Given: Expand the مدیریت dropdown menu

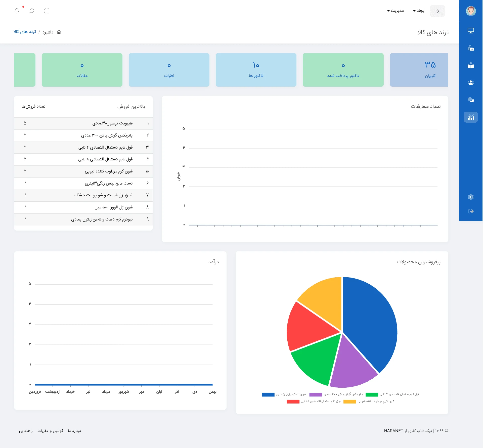Looking at the screenshot, I should 396,11.
